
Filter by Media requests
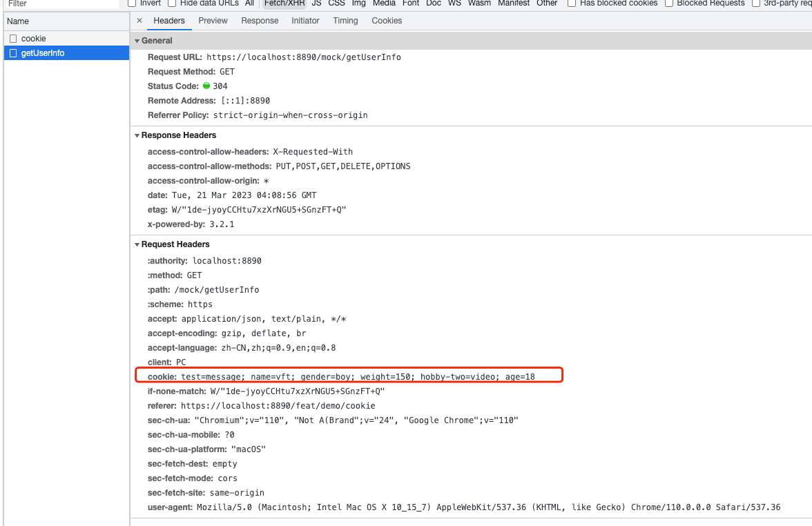pos(384,3)
